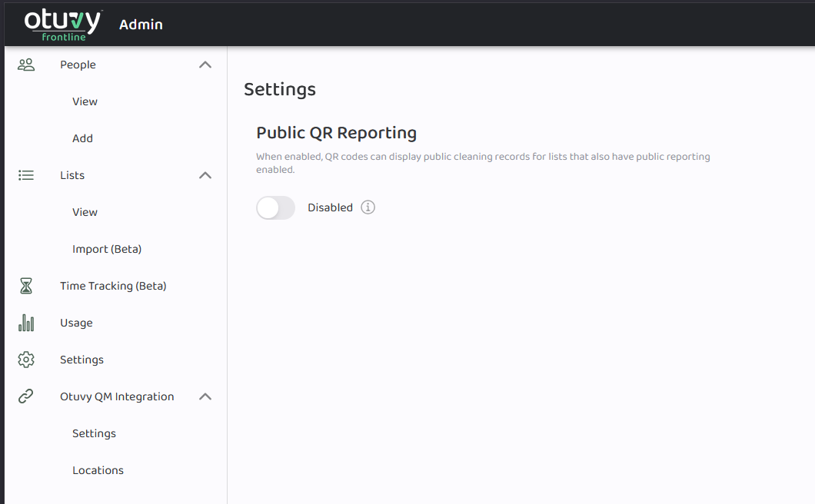
Task: Collapse the Otuvy QM Integration chevron
Action: coord(205,396)
